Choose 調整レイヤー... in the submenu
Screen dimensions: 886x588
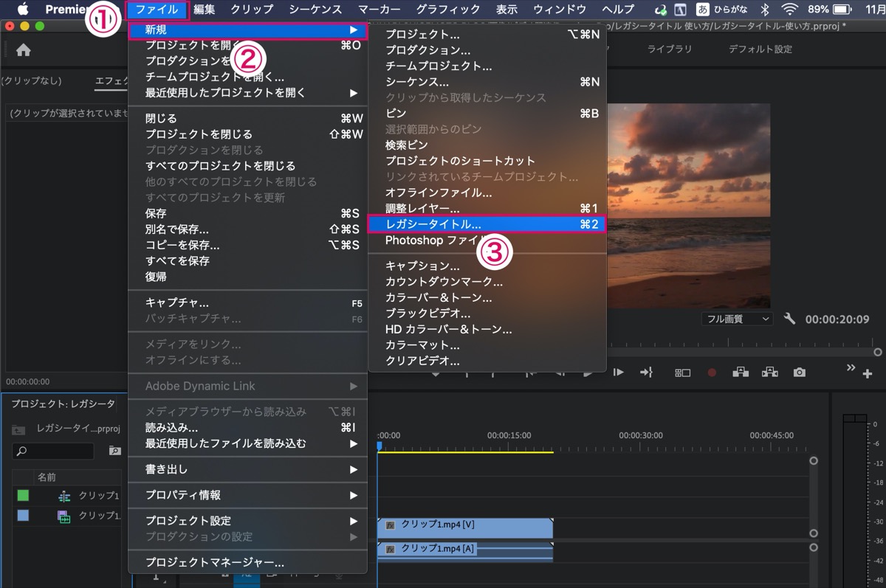coord(487,209)
